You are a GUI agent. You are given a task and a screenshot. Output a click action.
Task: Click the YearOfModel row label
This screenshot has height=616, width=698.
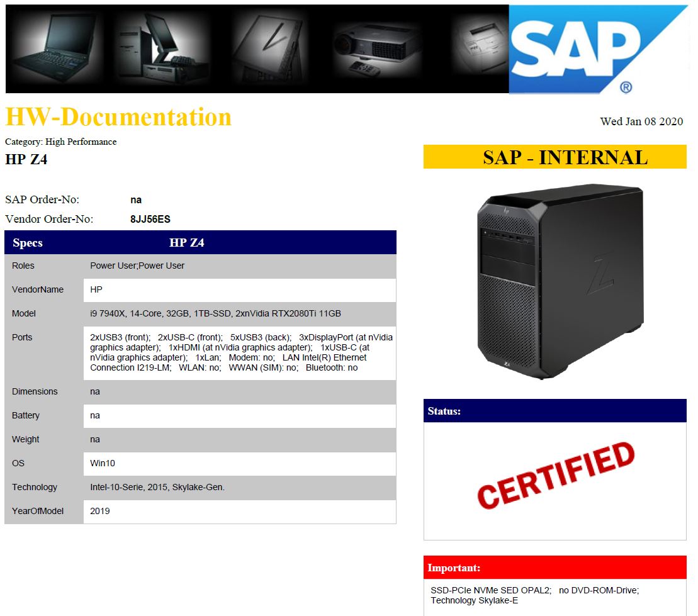(x=37, y=511)
